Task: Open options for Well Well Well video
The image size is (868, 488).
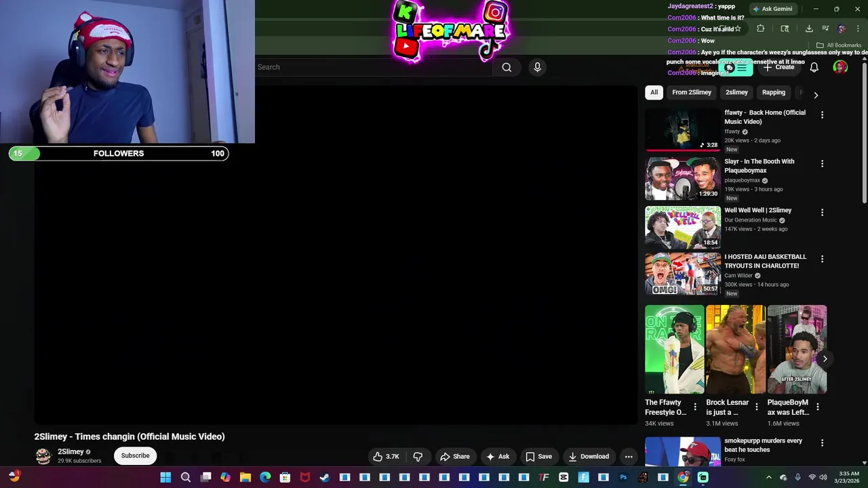Action: pyautogui.click(x=822, y=213)
